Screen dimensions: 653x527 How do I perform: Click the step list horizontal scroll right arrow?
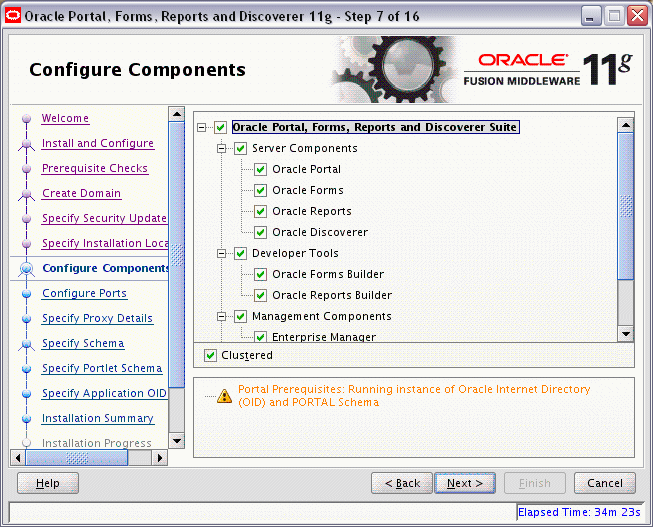(x=160, y=458)
